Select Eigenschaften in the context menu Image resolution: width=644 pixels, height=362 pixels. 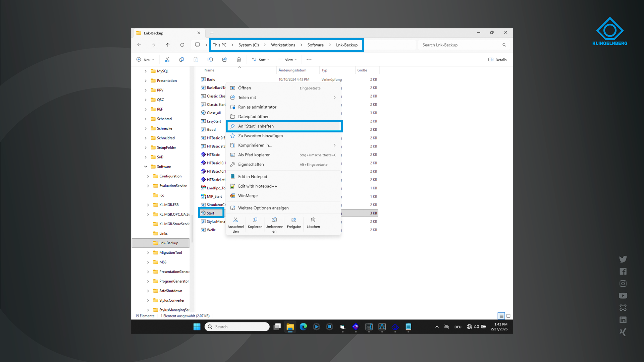(x=283, y=164)
